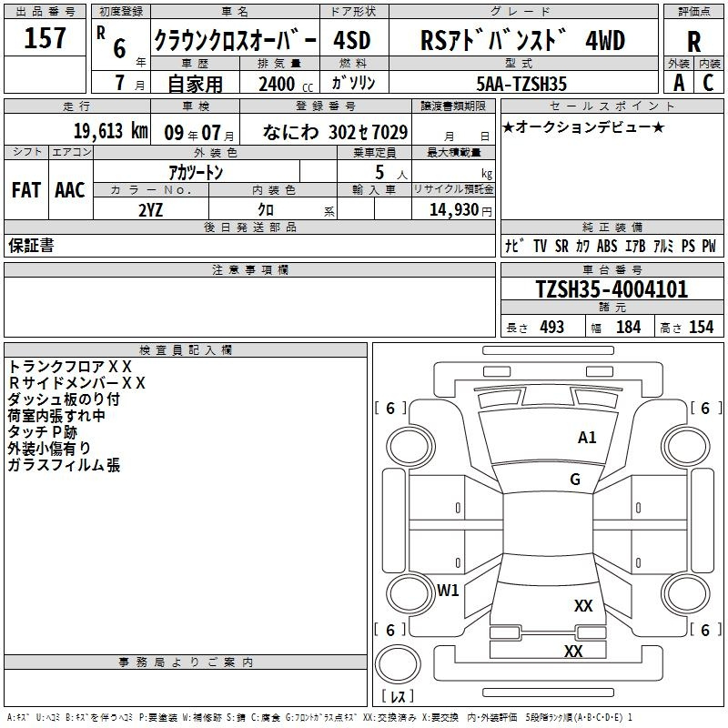Select the top-left [6] tire marker
The image size is (728, 728).
pyautogui.click(x=390, y=409)
